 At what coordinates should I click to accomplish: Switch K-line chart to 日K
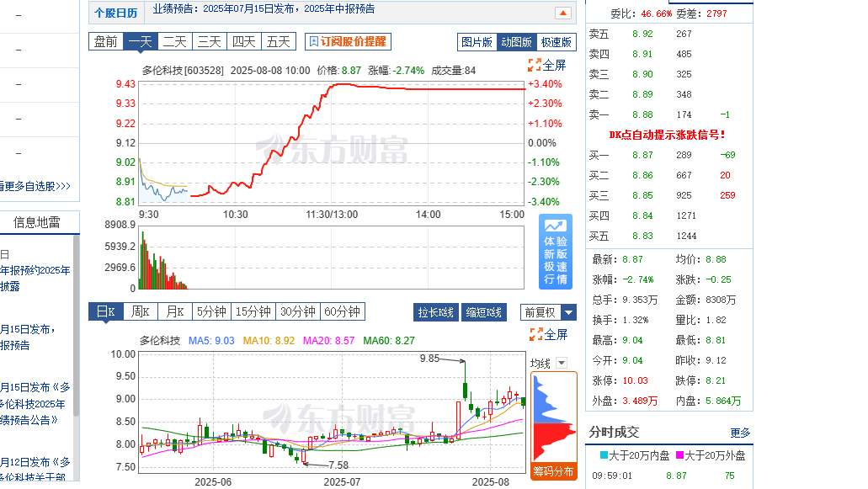(106, 311)
